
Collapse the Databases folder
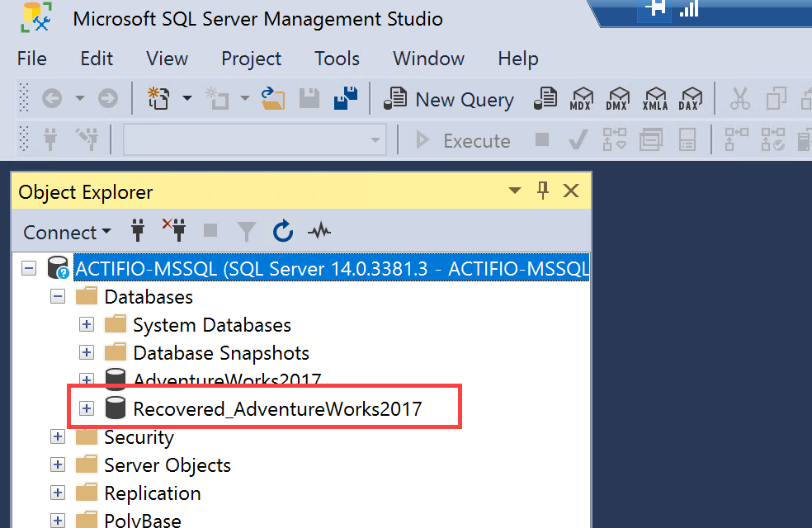58,297
